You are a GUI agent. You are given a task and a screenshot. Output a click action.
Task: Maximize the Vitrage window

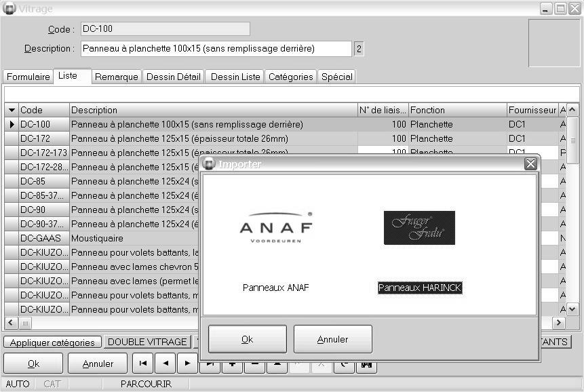pyautogui.click(x=560, y=9)
